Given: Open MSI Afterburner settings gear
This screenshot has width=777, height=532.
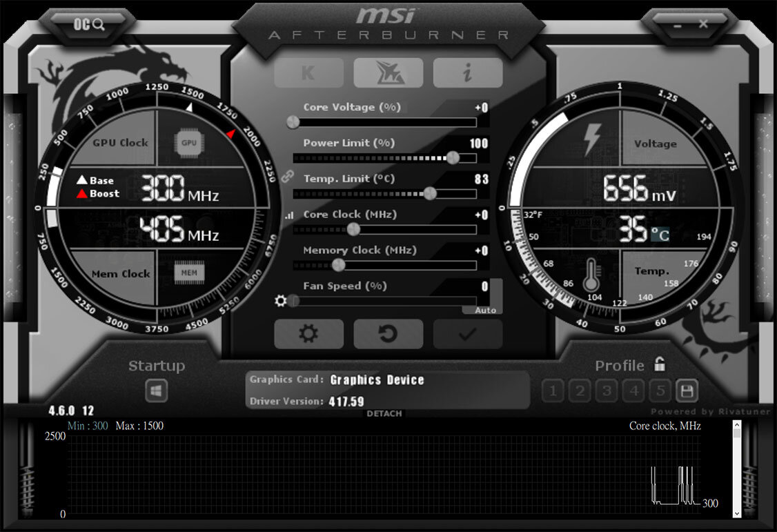Looking at the screenshot, I should tap(308, 334).
